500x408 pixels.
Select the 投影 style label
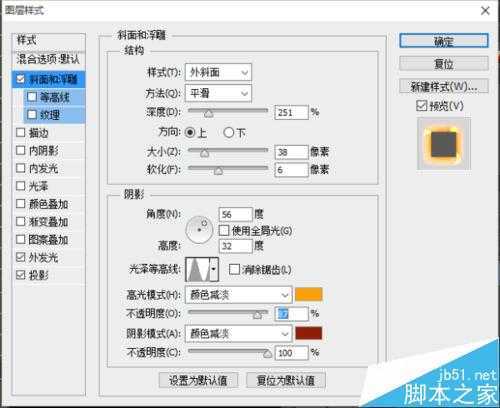[39, 275]
